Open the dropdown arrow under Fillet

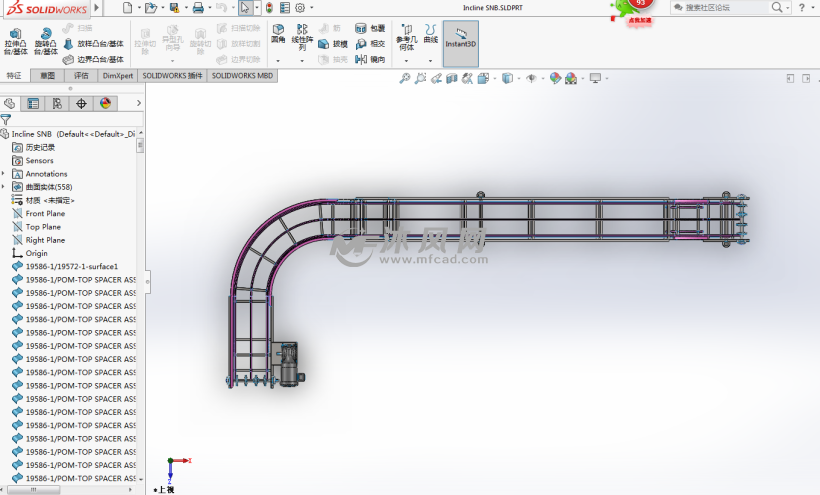[x=278, y=61]
